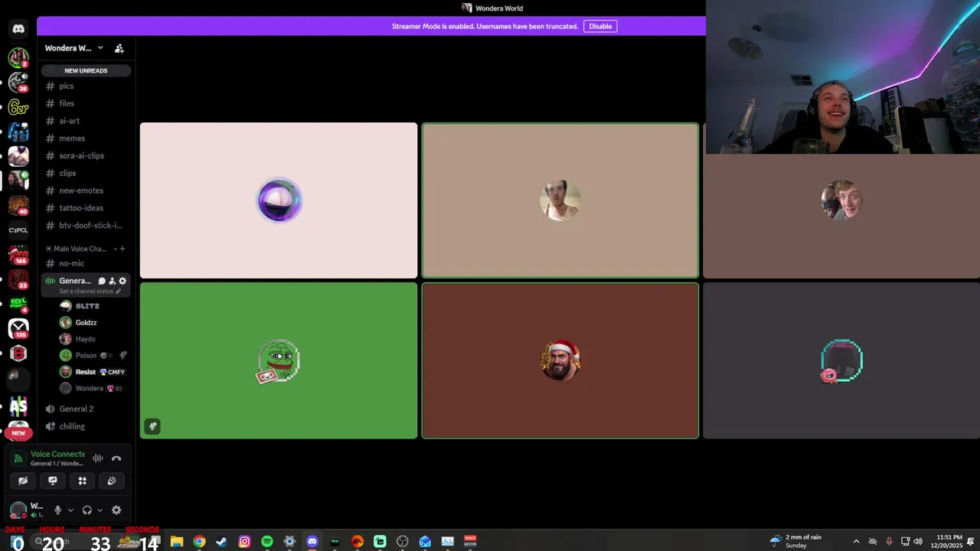Select Resist in voice member list
Screen dimensions: 980x551
tap(86, 372)
